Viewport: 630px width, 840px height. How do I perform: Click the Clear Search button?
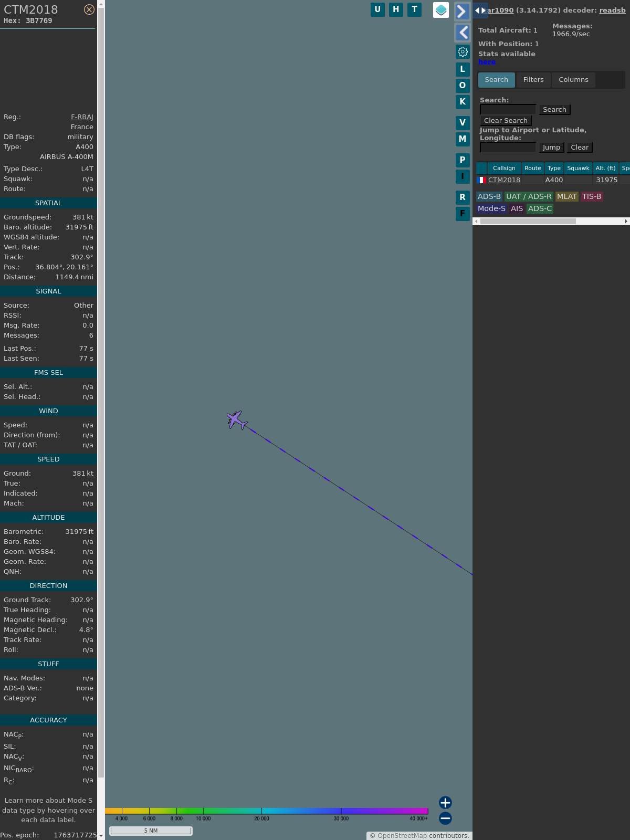506,121
